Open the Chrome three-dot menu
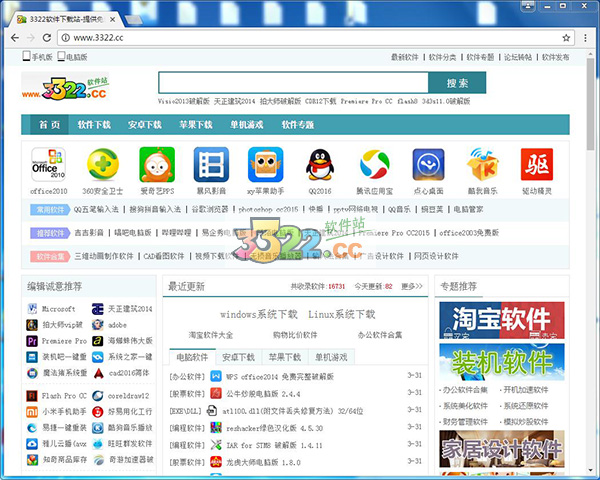Image resolution: width=600 pixels, height=480 pixels. pyautogui.click(x=585, y=38)
